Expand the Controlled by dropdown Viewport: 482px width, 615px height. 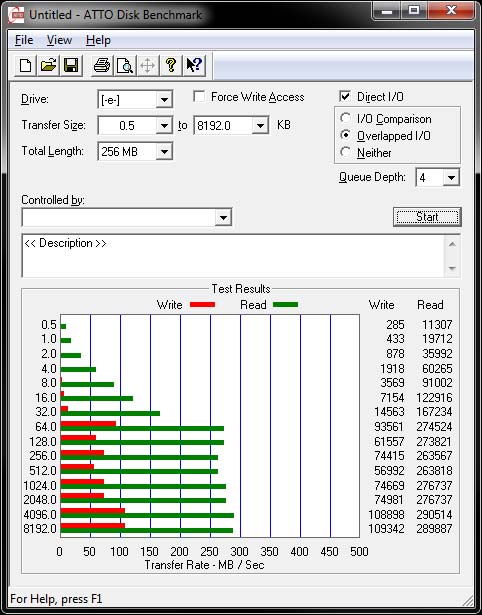tap(223, 217)
